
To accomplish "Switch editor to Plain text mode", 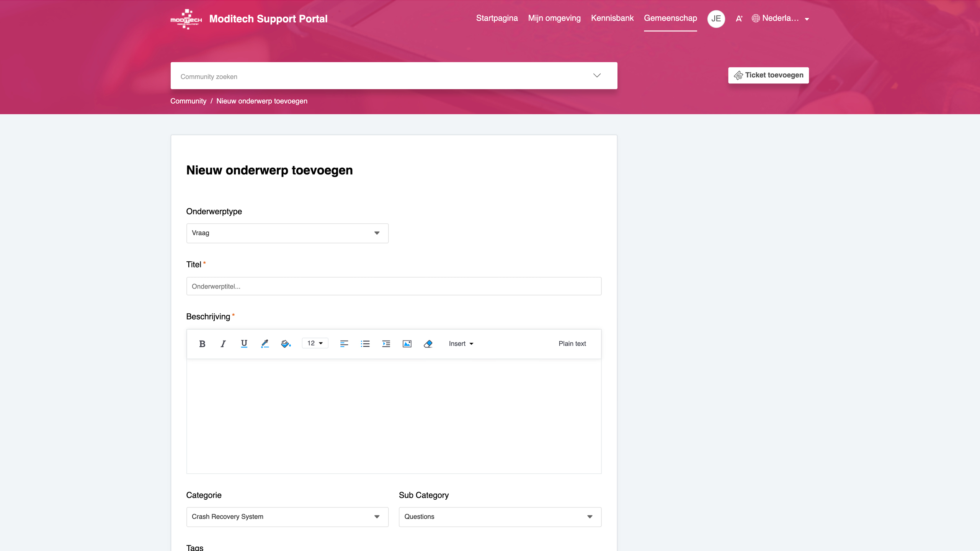I will pos(572,344).
